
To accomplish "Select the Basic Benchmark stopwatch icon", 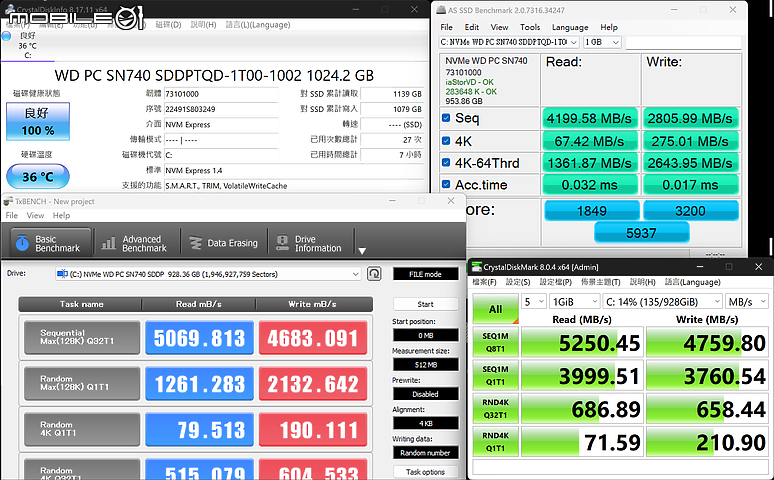I will [x=22, y=243].
